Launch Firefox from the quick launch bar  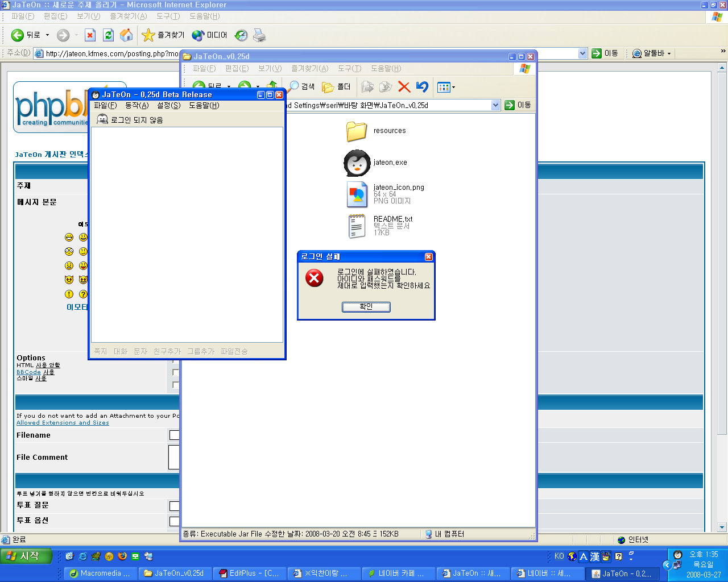122,556
